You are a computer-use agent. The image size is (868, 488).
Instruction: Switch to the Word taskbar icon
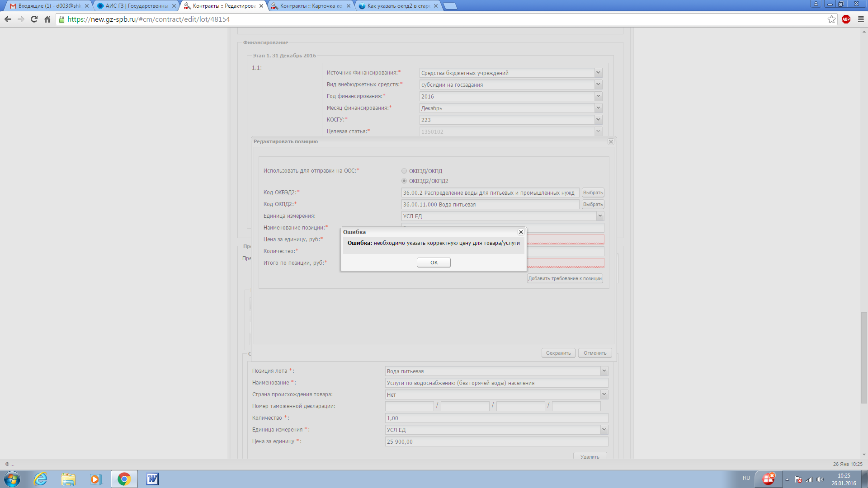[152, 479]
